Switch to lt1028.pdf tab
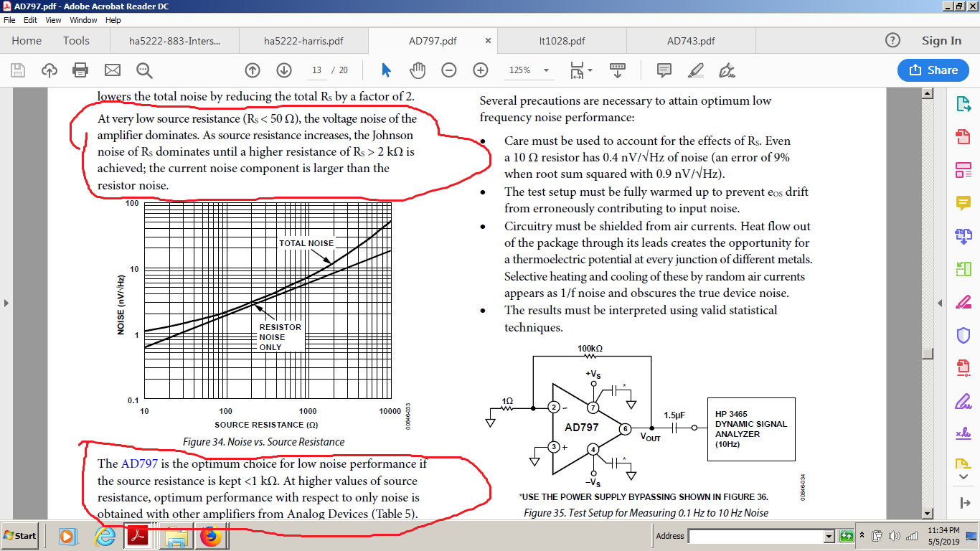 click(562, 41)
